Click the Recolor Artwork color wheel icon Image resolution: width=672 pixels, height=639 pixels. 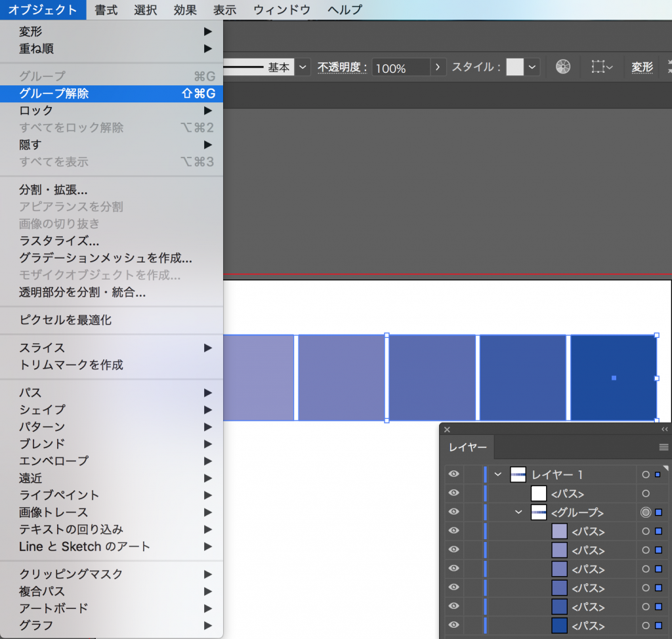563,67
